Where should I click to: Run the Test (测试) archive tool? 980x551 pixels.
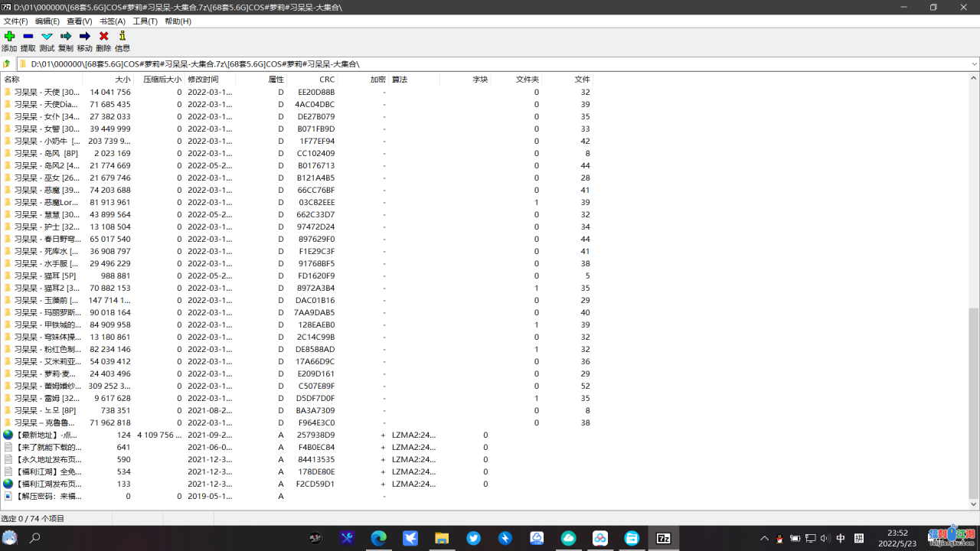tap(47, 37)
